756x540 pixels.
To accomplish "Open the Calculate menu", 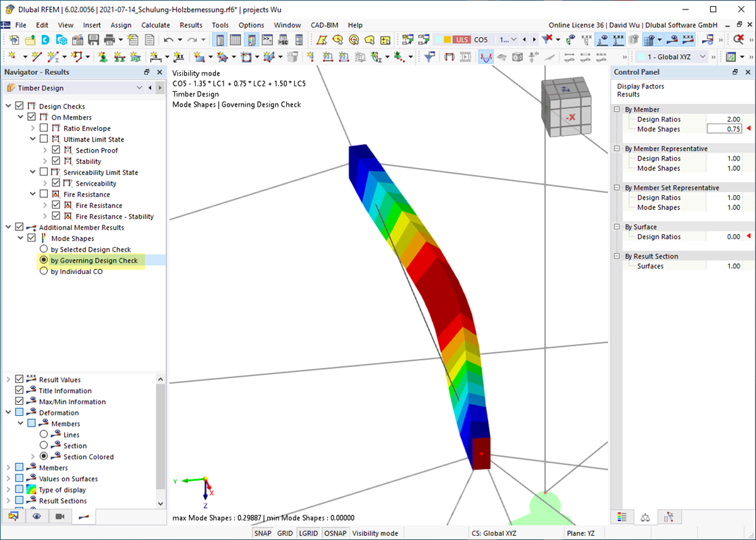I will coord(156,25).
